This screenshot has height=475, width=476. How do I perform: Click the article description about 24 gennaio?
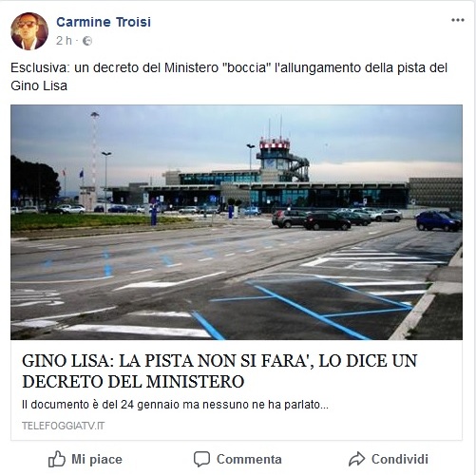click(x=175, y=405)
